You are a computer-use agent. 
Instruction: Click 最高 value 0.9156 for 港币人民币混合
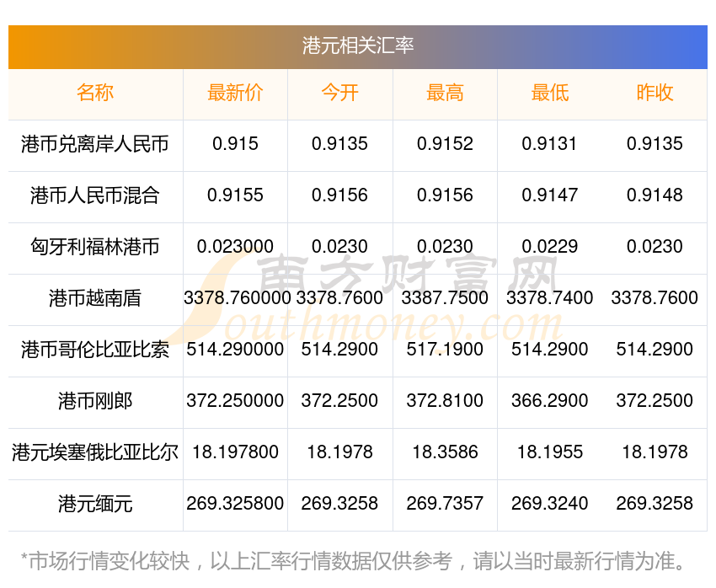pos(445,195)
